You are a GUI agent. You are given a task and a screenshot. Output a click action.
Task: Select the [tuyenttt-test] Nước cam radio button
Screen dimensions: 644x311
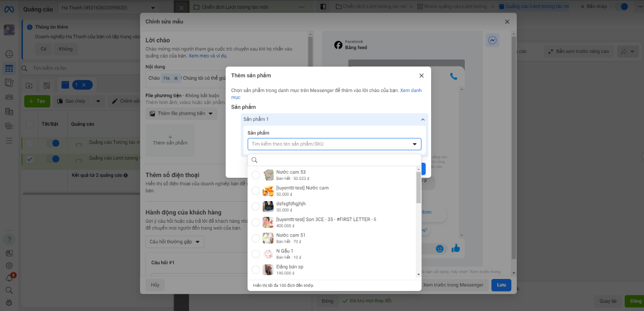256,191
